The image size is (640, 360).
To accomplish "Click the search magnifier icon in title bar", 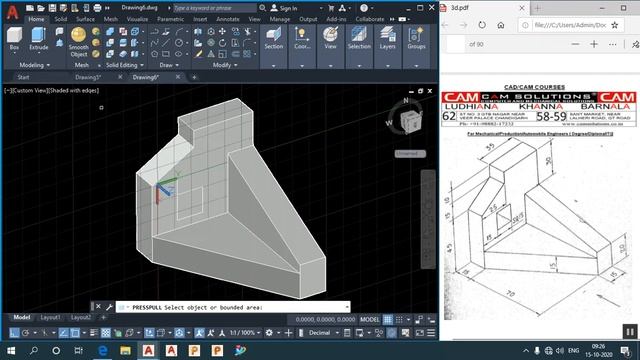I will tap(262, 8).
